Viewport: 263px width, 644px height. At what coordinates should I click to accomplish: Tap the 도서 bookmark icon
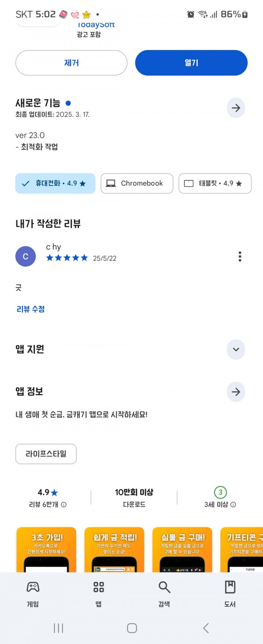(230, 587)
